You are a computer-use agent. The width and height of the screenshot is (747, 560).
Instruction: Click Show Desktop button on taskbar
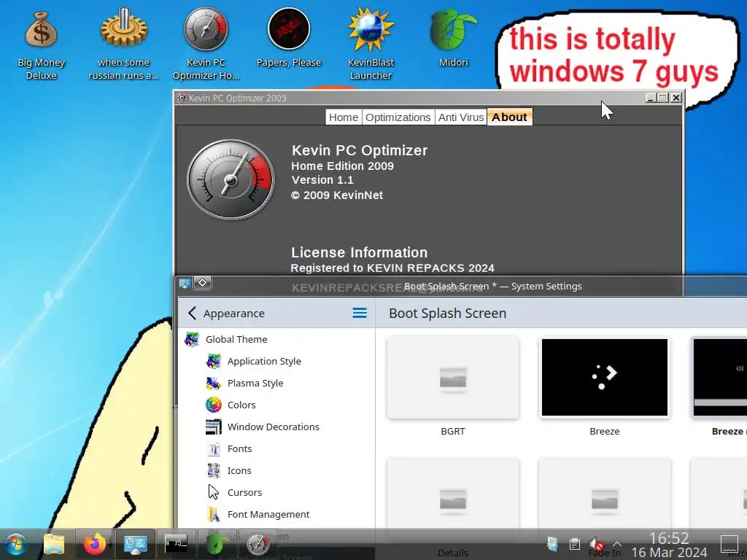click(729, 544)
